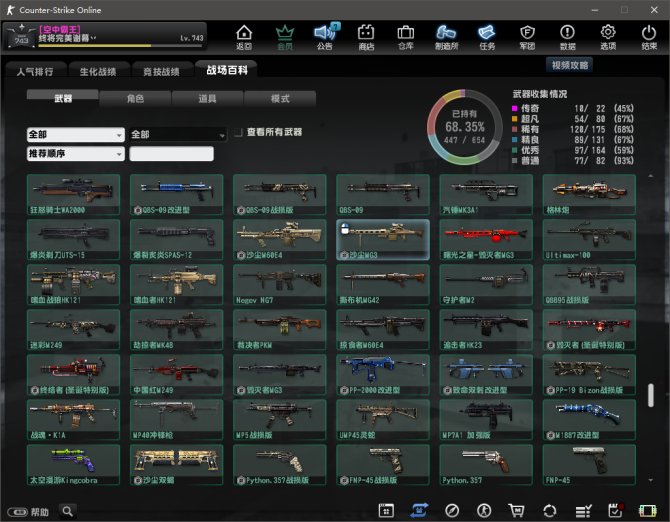Open the 商店 shop icon
This screenshot has height=522, width=670.
[x=366, y=37]
